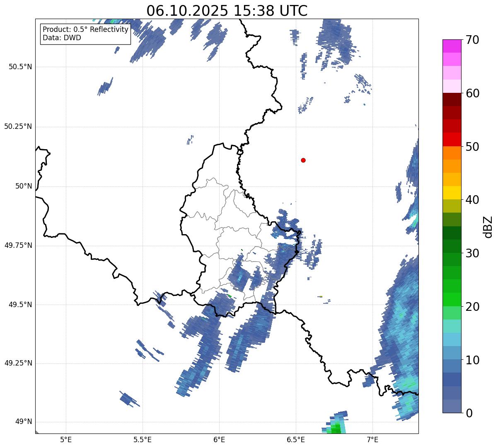Click the colorbar tick label "0"

pos(469,413)
